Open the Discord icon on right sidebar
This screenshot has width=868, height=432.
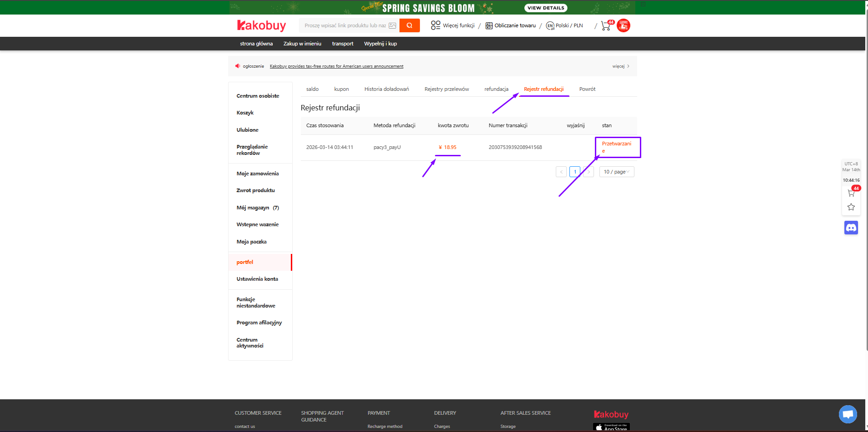[851, 228]
